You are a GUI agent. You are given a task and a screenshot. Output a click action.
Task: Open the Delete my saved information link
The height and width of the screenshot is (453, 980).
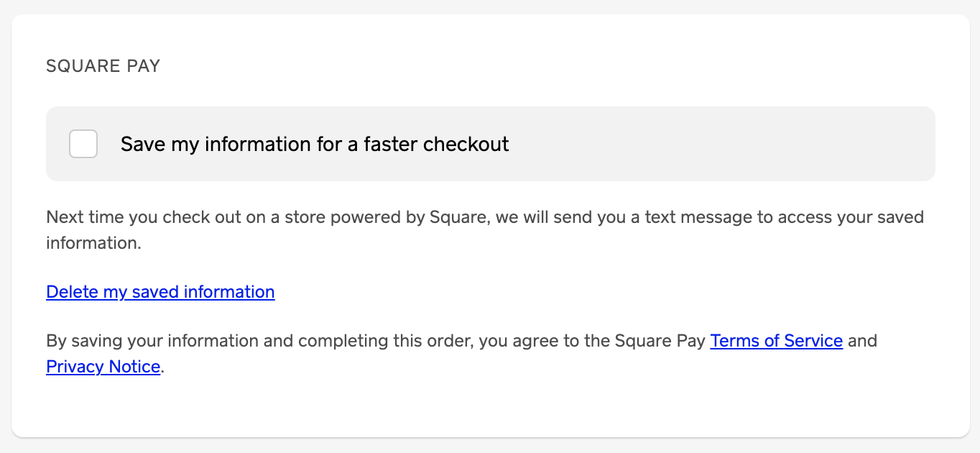coord(160,292)
